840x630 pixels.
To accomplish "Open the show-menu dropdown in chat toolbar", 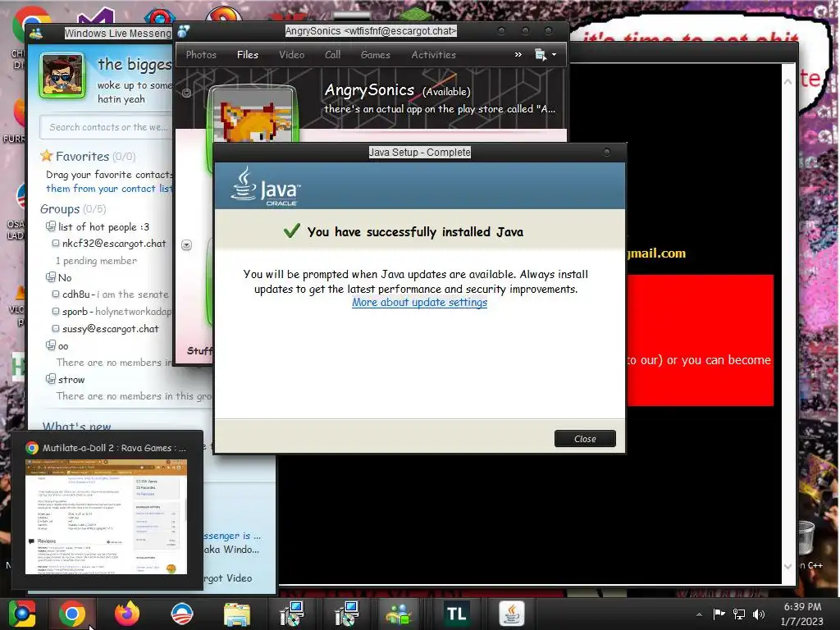I will pyautogui.click(x=546, y=55).
